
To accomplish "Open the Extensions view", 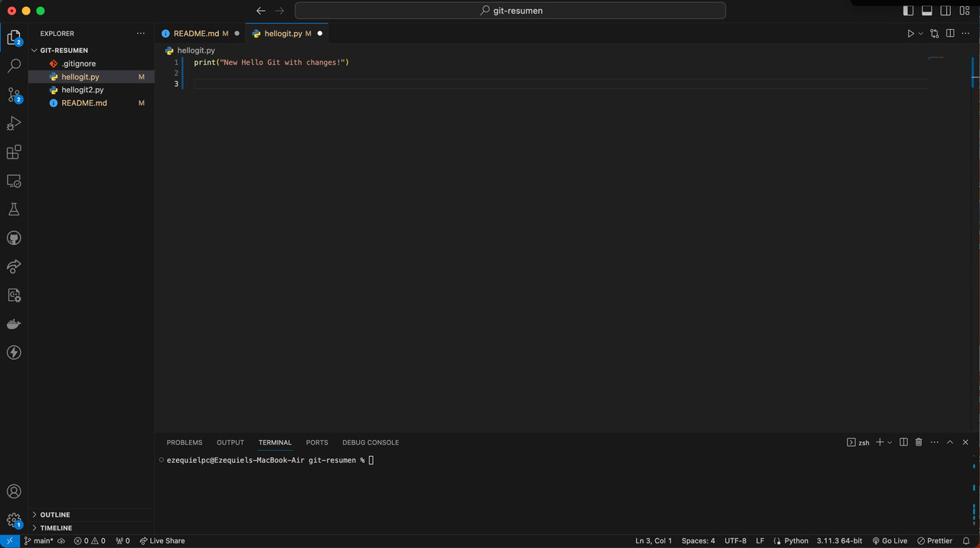I will (14, 152).
